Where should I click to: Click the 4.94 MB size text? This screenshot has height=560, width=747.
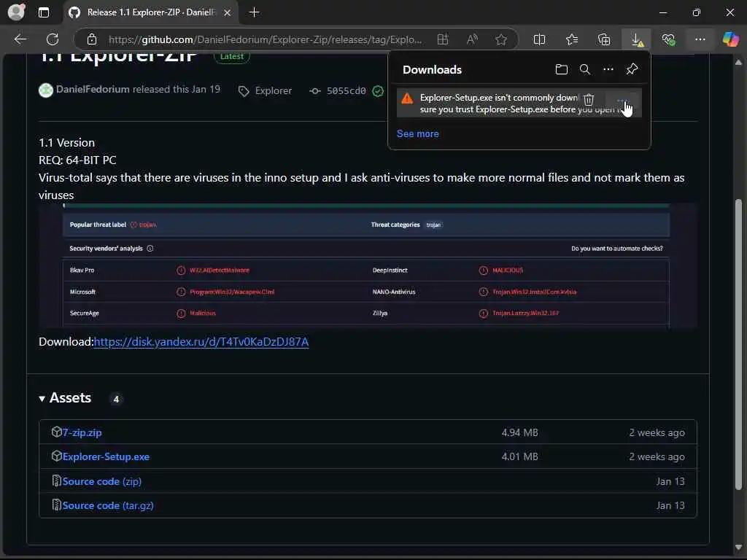tap(519, 432)
